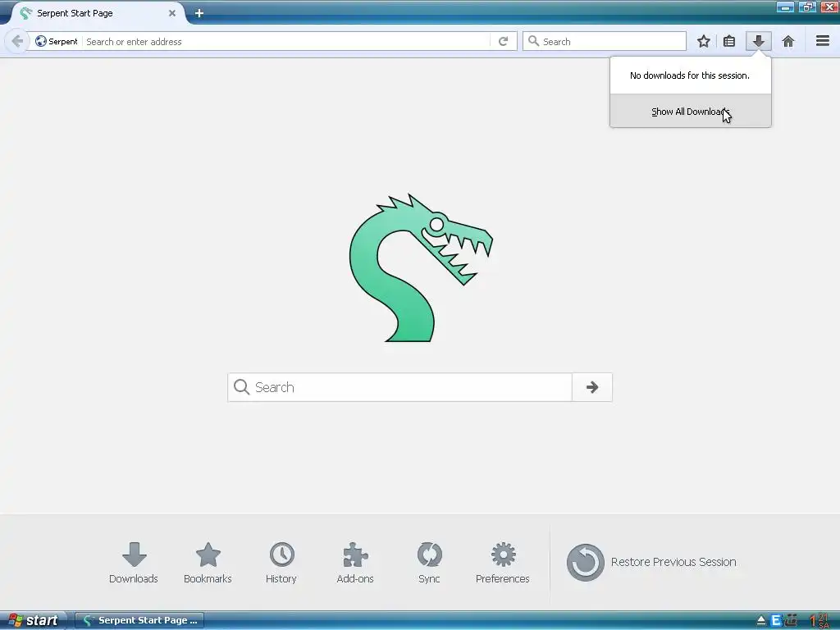Open the bookmarks list toolbar icon
Viewport: 840px width, 630px height.
[729, 41]
